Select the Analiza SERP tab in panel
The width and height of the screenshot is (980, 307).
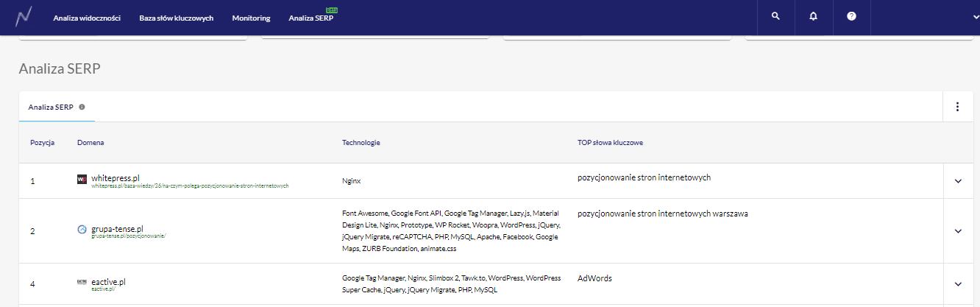[x=51, y=107]
